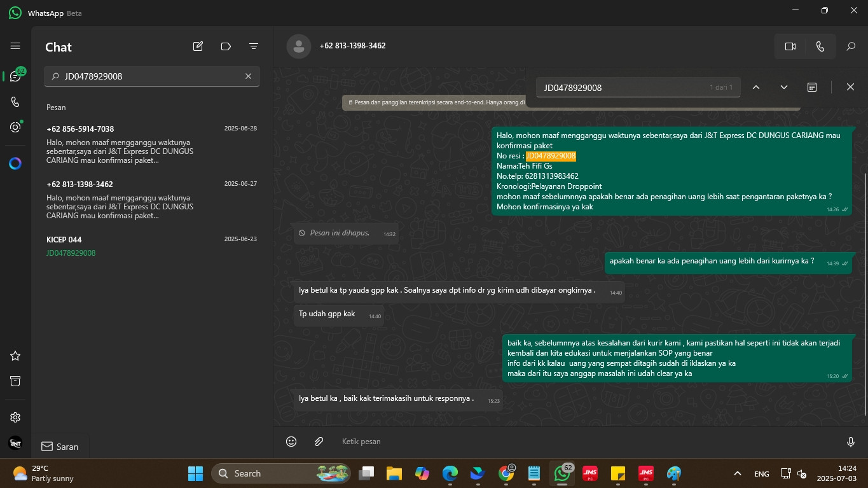This screenshot has height=488, width=868.
Task: Click the in-chat search text field
Action: coord(638,88)
